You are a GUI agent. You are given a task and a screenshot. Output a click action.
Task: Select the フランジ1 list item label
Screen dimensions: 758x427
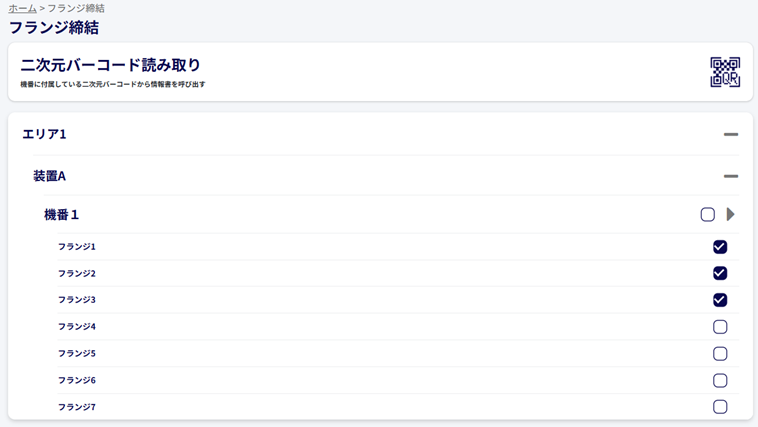77,247
